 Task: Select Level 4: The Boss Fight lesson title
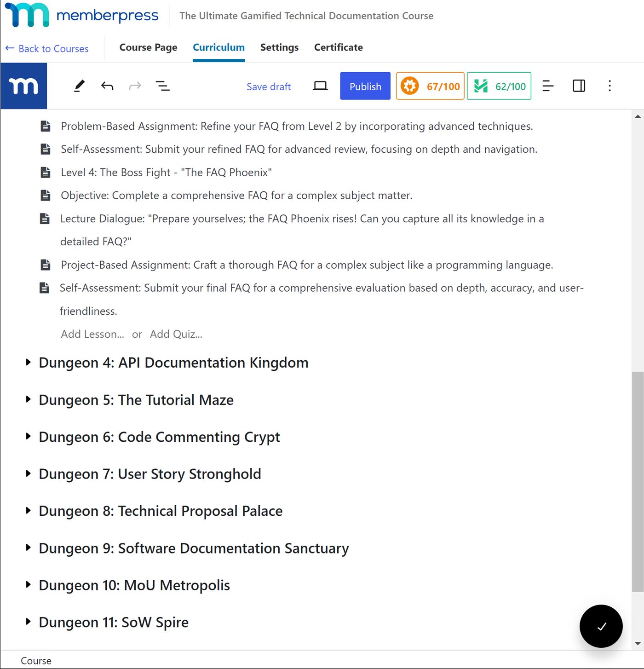point(166,173)
